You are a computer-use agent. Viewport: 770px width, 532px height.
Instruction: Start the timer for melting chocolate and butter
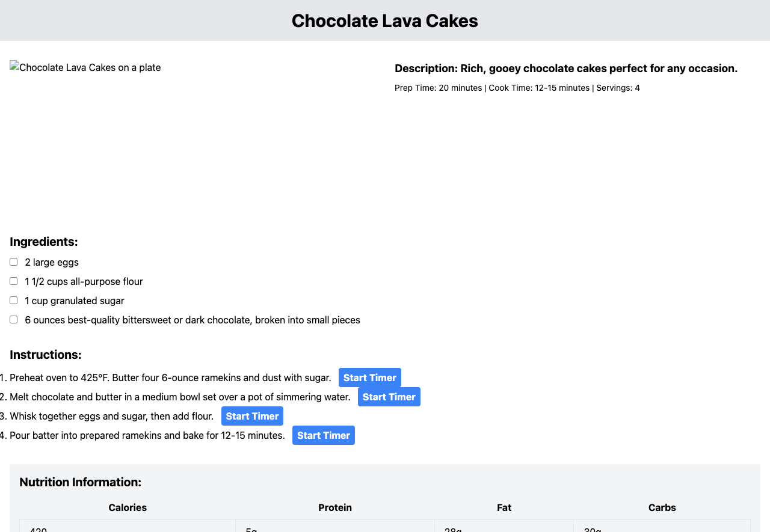click(389, 397)
